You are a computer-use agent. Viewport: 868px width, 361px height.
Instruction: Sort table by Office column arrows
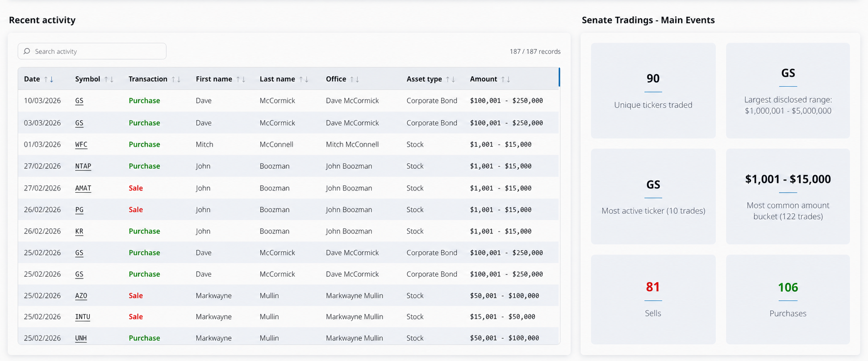(x=355, y=79)
